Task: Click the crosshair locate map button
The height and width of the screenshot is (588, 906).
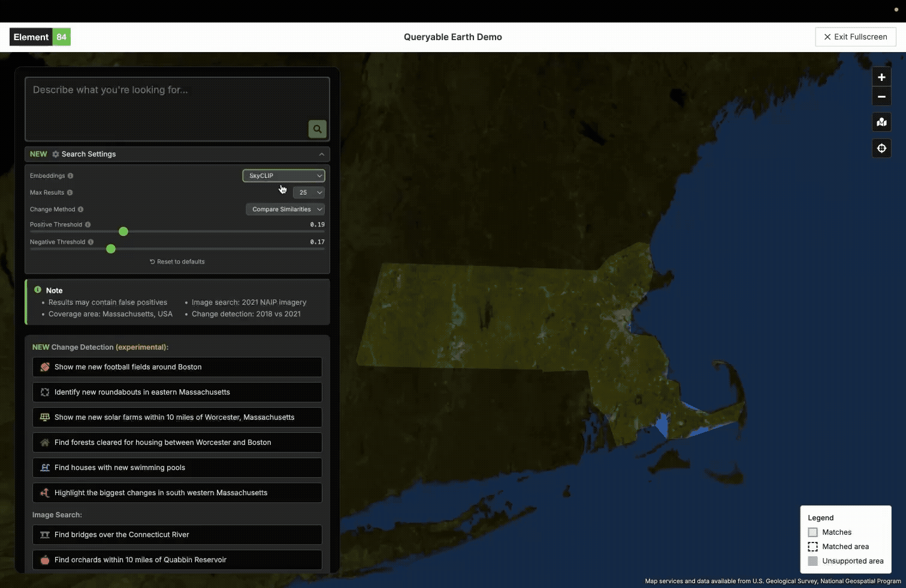Action: pos(881,148)
